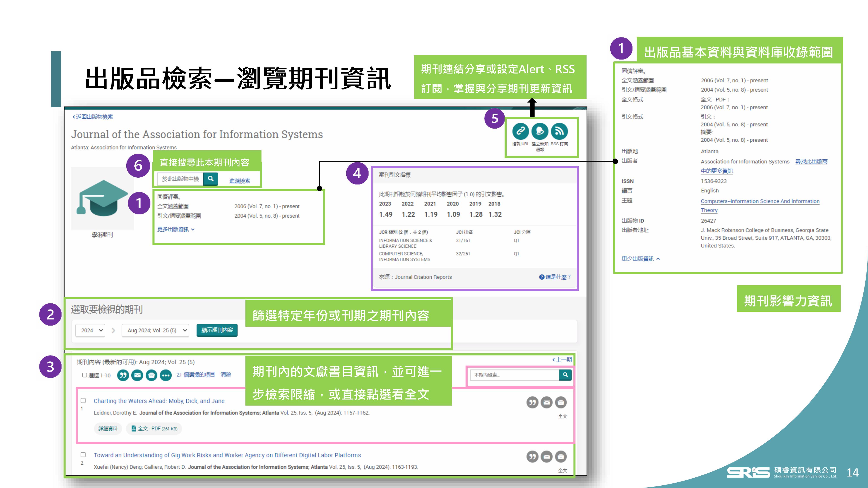Click the 詳細資料 button

(108, 429)
